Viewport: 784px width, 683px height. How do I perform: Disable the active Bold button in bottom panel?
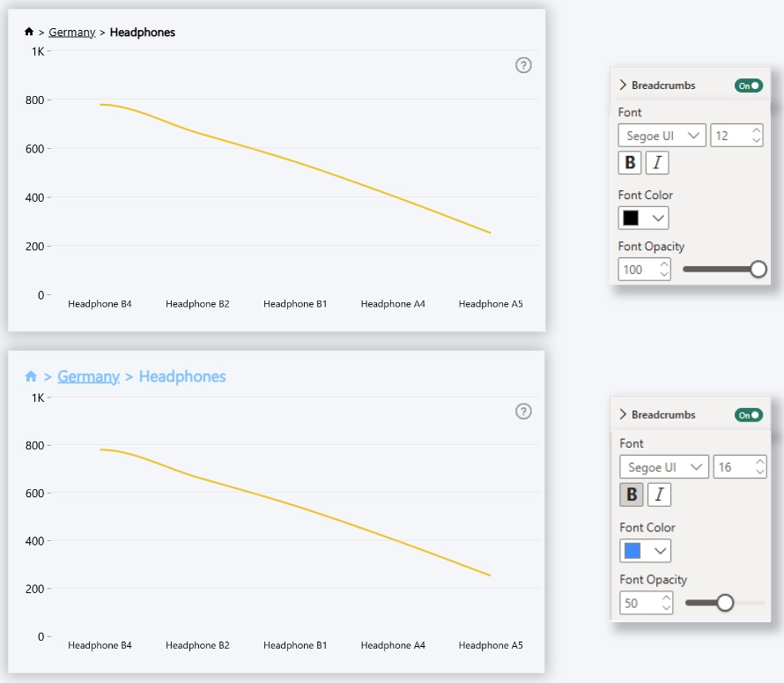click(632, 494)
